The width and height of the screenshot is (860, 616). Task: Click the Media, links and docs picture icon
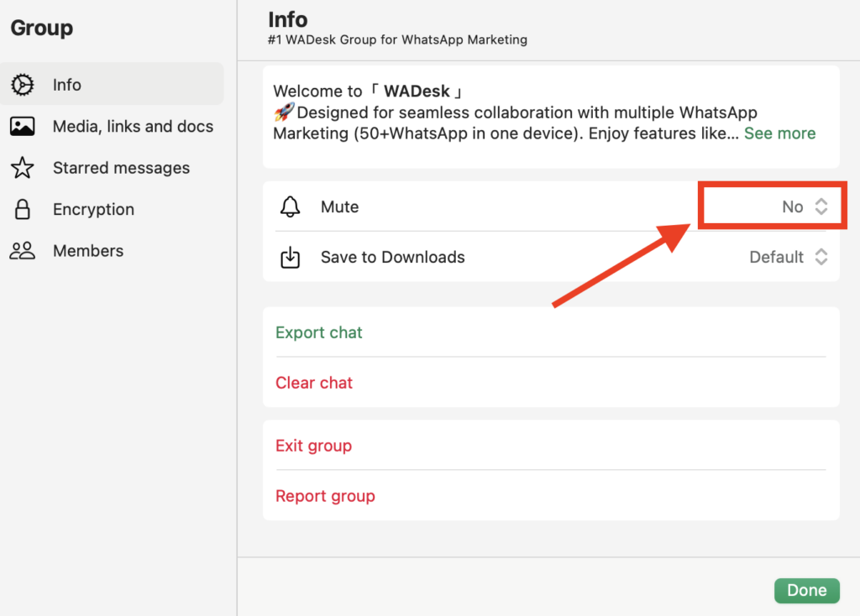coord(23,127)
